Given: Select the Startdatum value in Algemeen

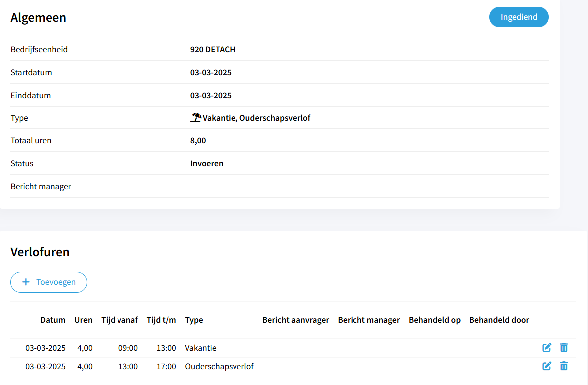Looking at the screenshot, I should pyautogui.click(x=211, y=73).
